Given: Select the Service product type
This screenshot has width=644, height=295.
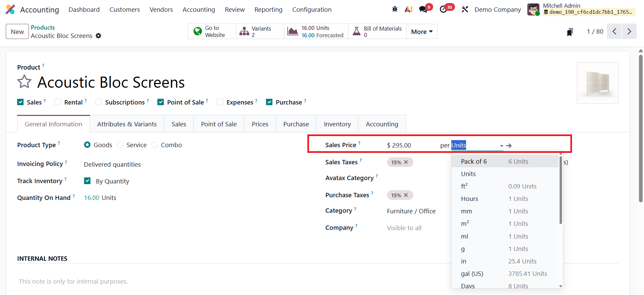Looking at the screenshot, I should pos(120,145).
